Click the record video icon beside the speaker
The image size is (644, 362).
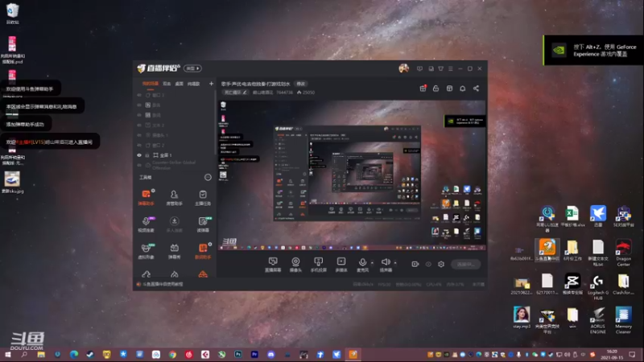415,264
